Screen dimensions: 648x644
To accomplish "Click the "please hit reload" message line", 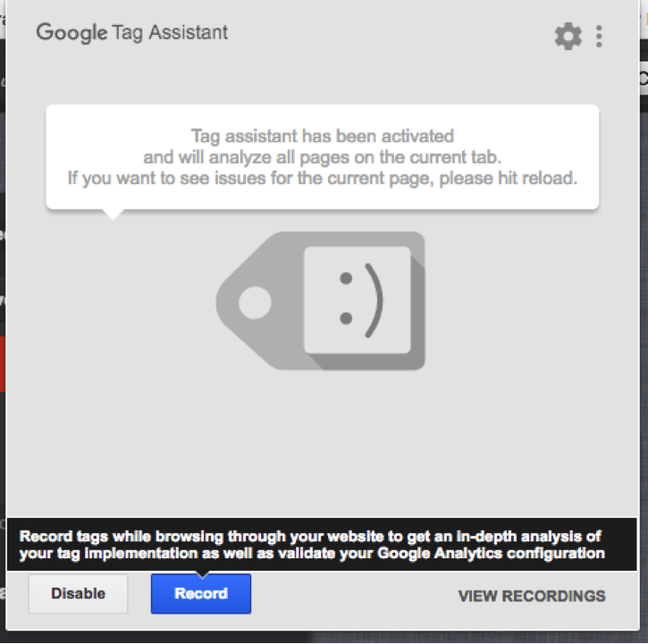I will point(323,179).
